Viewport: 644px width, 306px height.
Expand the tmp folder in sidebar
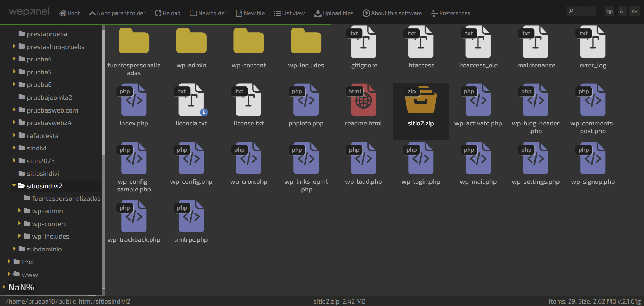point(9,262)
